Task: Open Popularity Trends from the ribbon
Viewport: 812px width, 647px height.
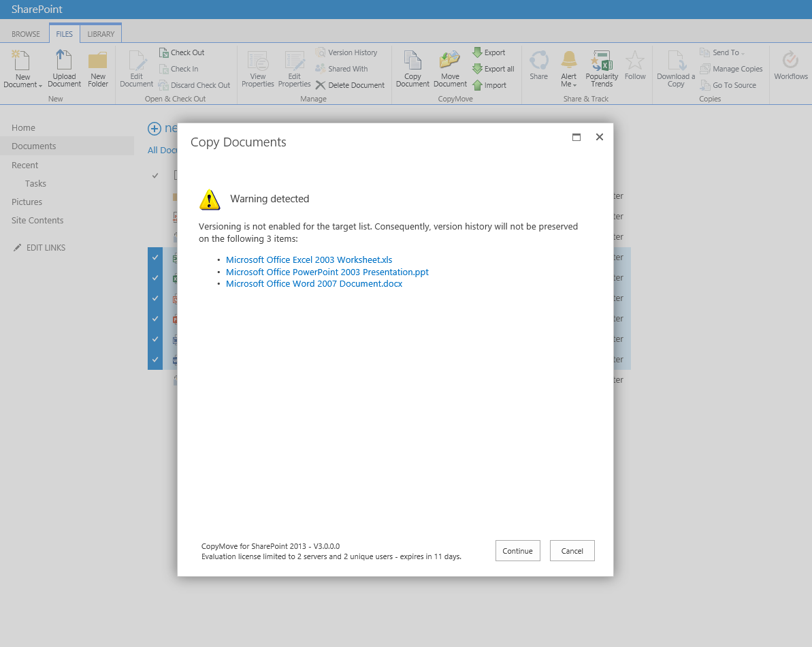Action: pos(602,68)
